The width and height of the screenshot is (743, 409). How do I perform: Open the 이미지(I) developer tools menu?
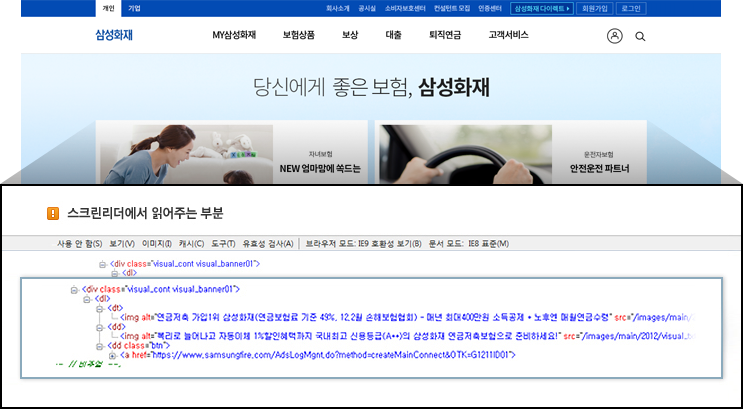pyautogui.click(x=157, y=244)
